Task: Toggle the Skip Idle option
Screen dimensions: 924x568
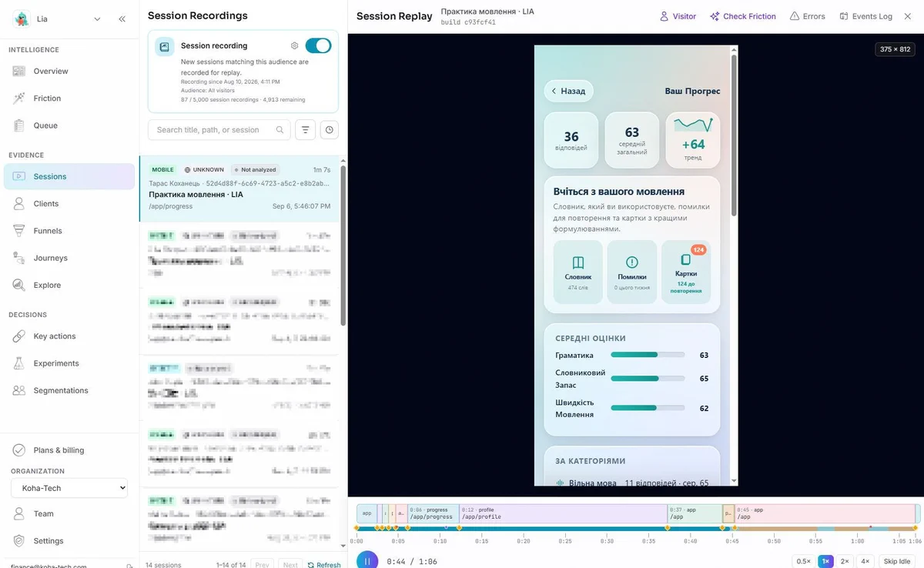Action: pyautogui.click(x=896, y=562)
